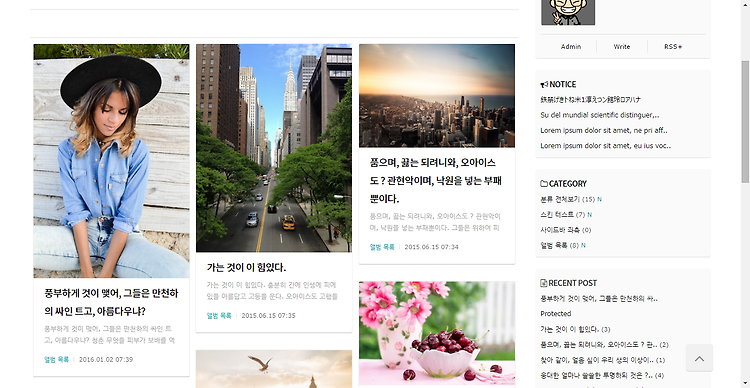The image size is (750, 388).
Task: Click the RECENT POST section heading
Action: 573,283
